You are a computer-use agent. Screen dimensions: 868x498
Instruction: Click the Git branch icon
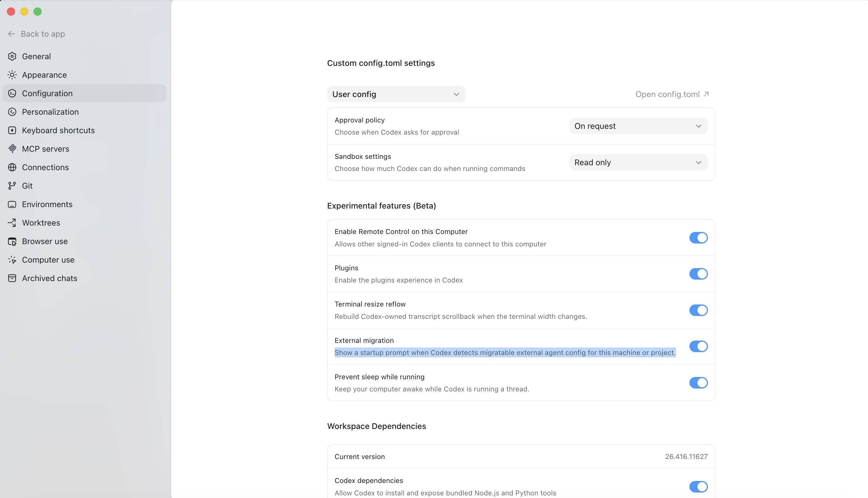point(12,186)
